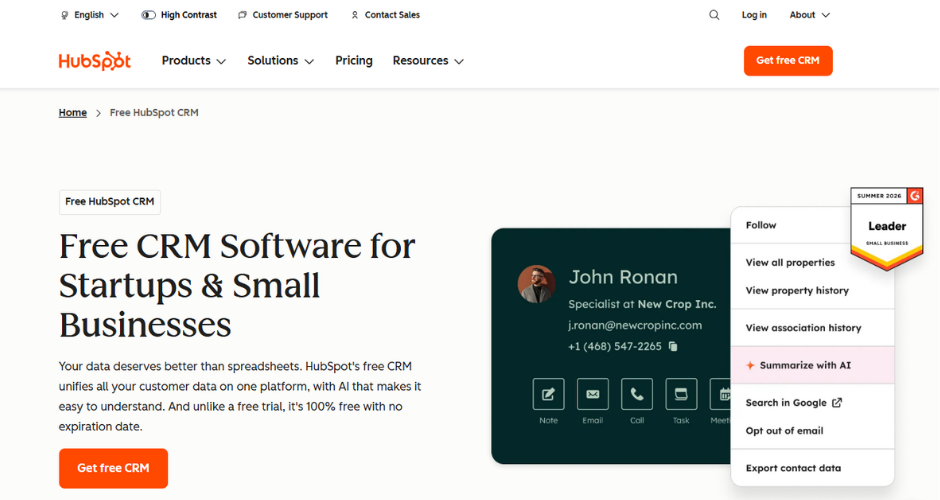Screen dimensions: 940x500
Task: Click the G2 Leader Summer 2026 badge
Action: pos(887,228)
